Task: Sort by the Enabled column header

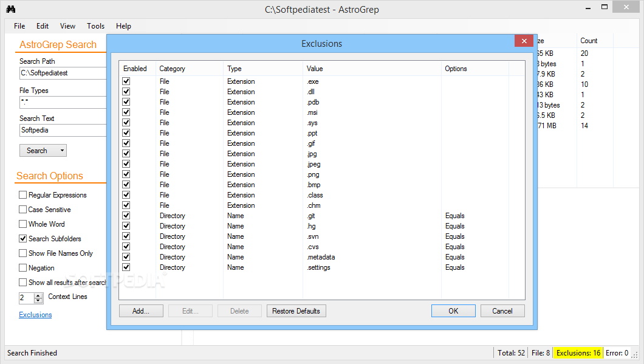Action: coord(135,69)
